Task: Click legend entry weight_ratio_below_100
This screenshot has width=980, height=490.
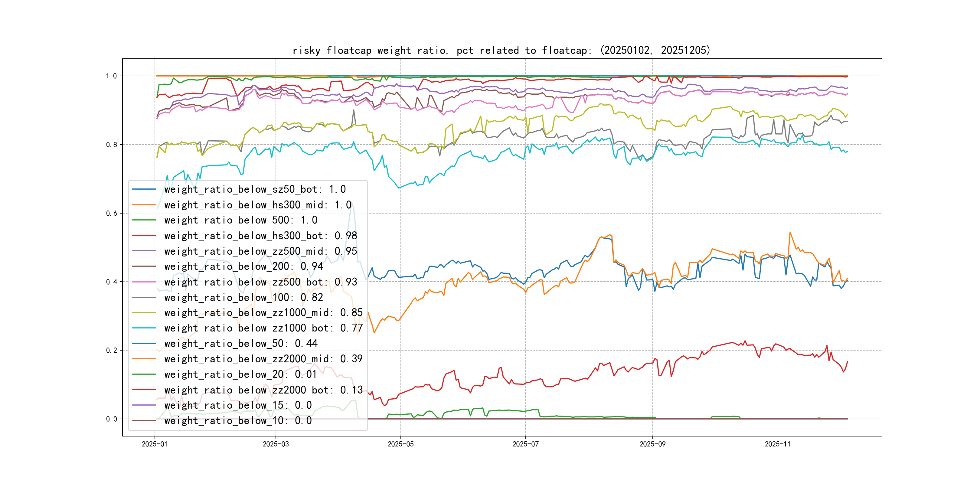Action: (x=243, y=298)
